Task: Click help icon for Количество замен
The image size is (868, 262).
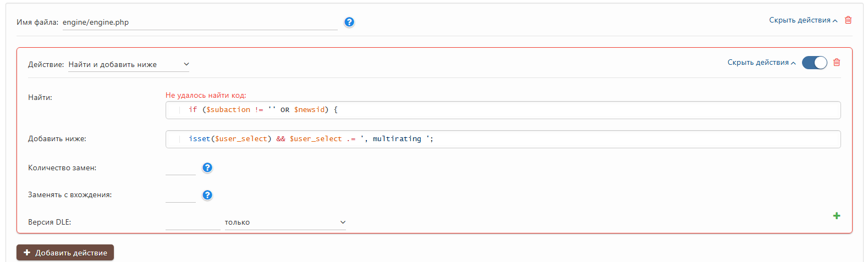Action: 207,168
